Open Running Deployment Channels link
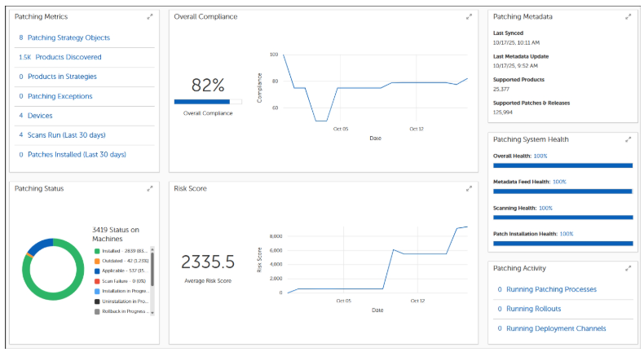 (556, 328)
